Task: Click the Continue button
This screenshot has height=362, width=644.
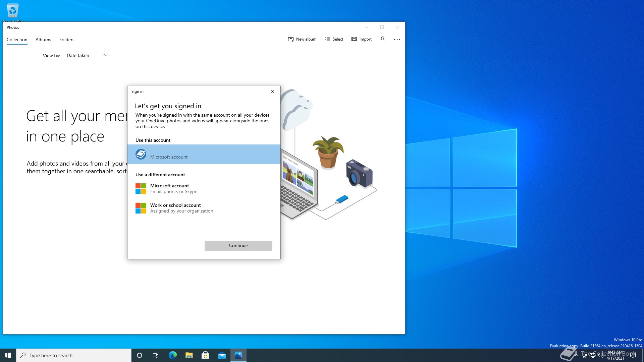Action: coord(238,245)
